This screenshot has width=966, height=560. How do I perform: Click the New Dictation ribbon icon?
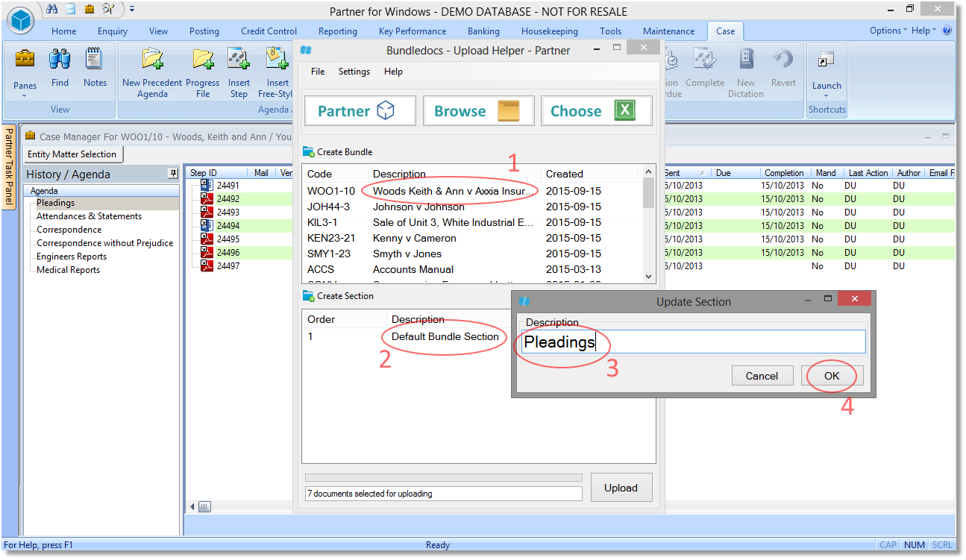tap(746, 58)
